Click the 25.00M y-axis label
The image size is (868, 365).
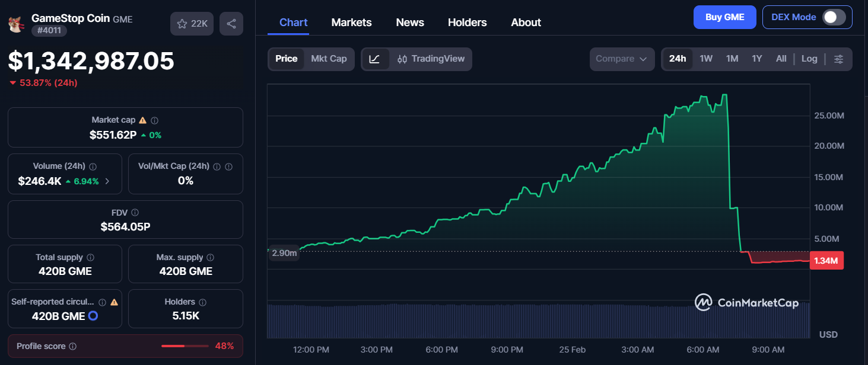[x=829, y=115]
